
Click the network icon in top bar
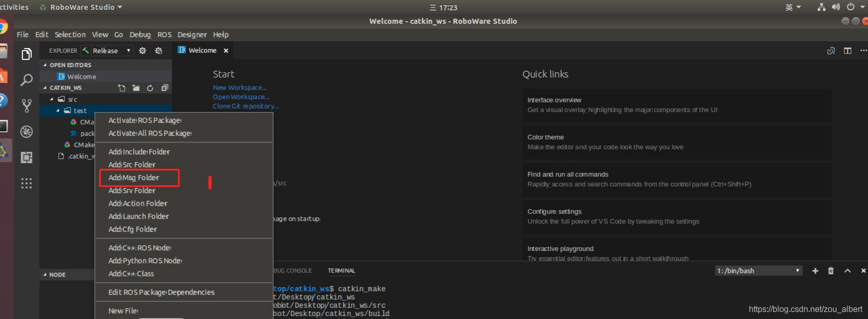click(822, 7)
